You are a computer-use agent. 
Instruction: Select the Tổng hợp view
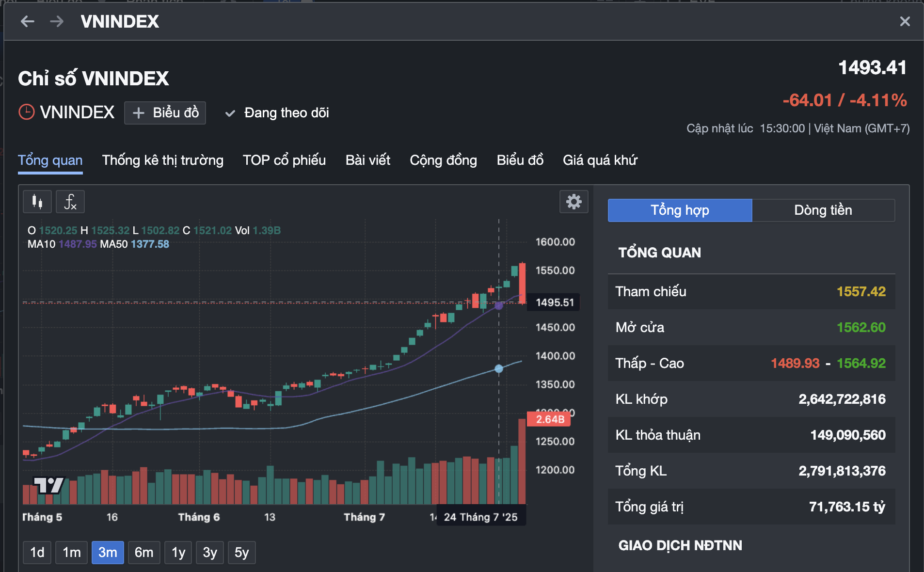point(680,210)
